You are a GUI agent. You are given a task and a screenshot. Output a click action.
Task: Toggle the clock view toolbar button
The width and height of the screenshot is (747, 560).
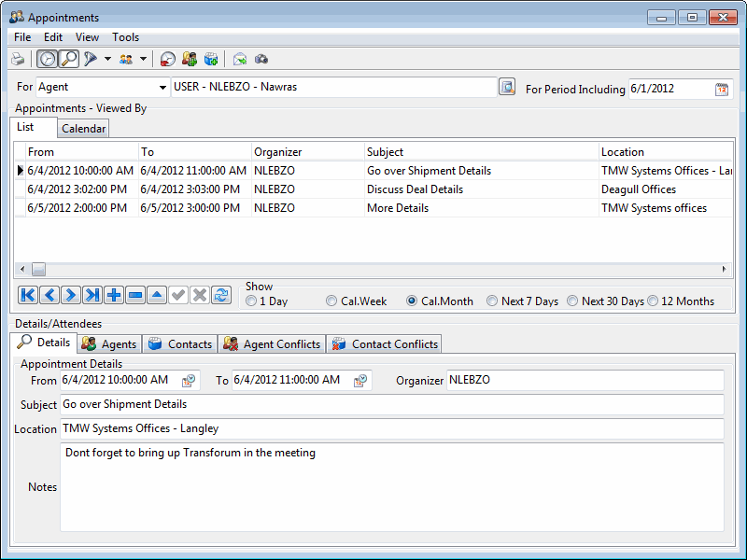coord(47,59)
